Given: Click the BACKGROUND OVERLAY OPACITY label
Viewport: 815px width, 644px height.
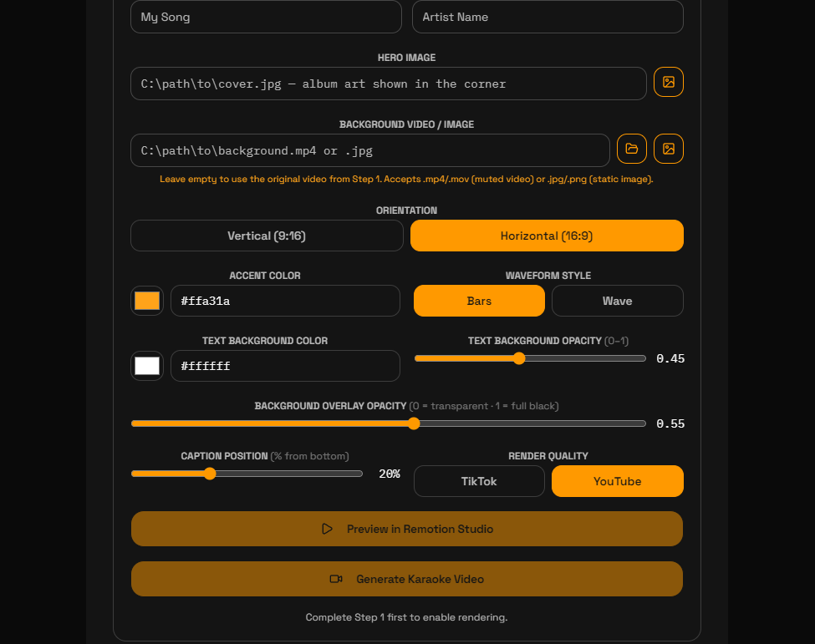Looking at the screenshot, I should 330,406.
